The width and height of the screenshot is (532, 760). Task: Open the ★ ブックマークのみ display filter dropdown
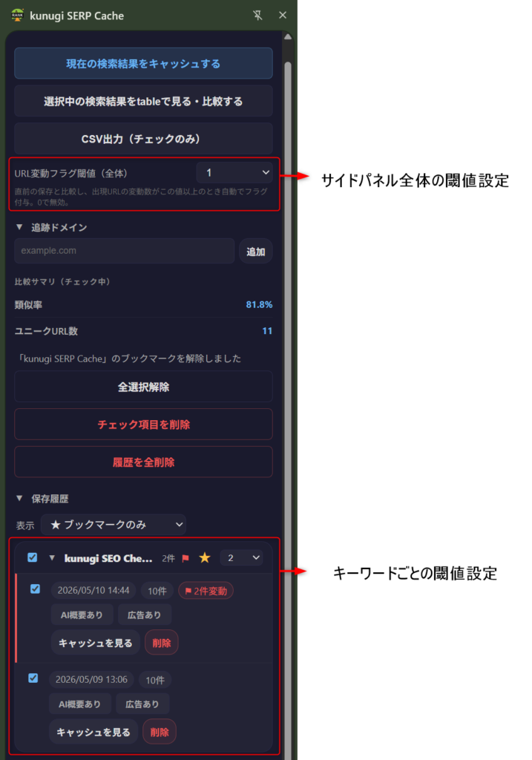click(x=114, y=525)
